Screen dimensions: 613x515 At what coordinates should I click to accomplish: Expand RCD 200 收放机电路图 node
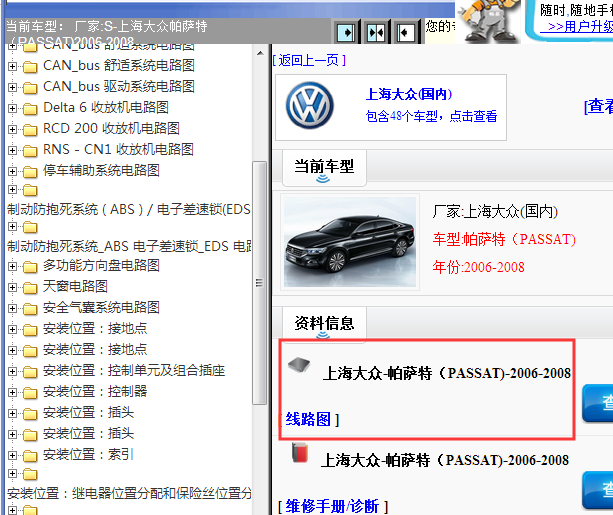pos(12,129)
